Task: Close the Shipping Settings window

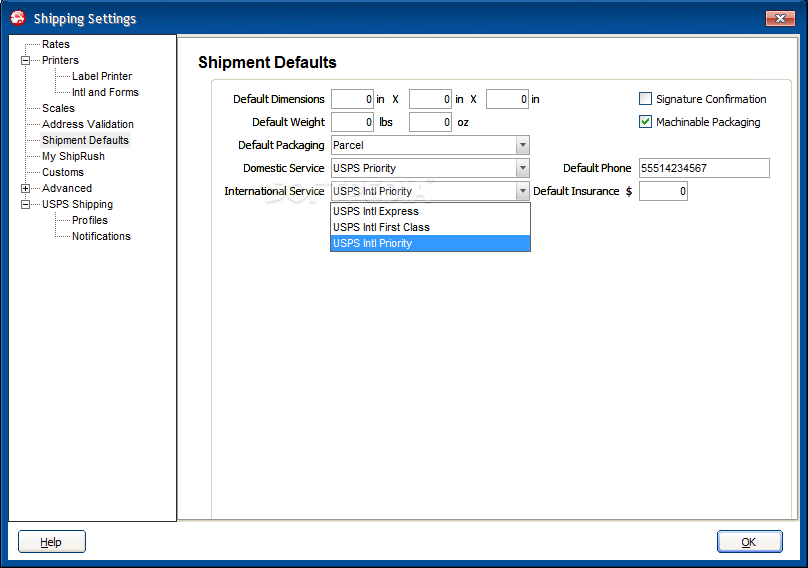Action: point(780,19)
